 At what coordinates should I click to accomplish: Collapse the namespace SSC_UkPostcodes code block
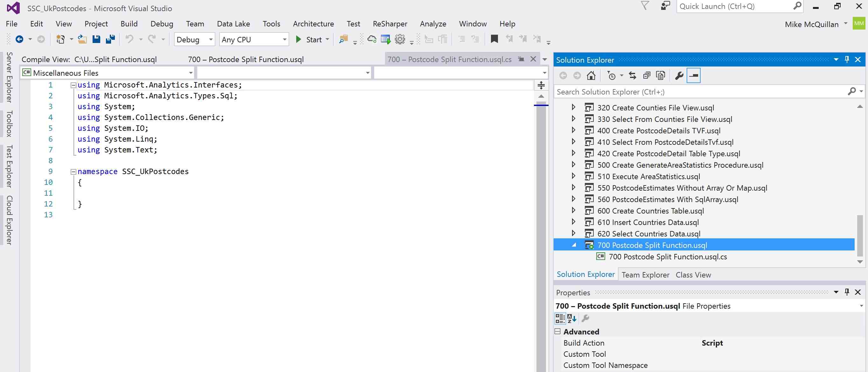coord(73,172)
